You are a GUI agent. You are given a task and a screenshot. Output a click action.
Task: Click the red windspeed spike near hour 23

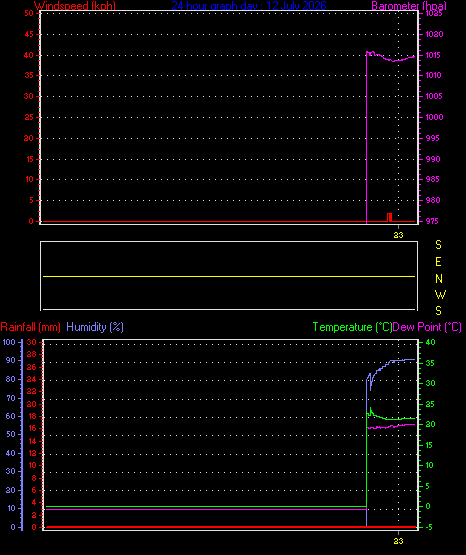pos(390,217)
